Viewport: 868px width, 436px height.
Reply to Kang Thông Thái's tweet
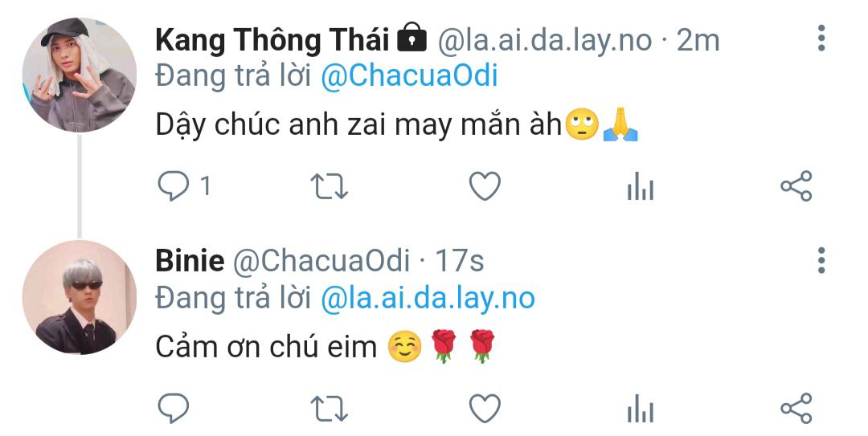[174, 186]
